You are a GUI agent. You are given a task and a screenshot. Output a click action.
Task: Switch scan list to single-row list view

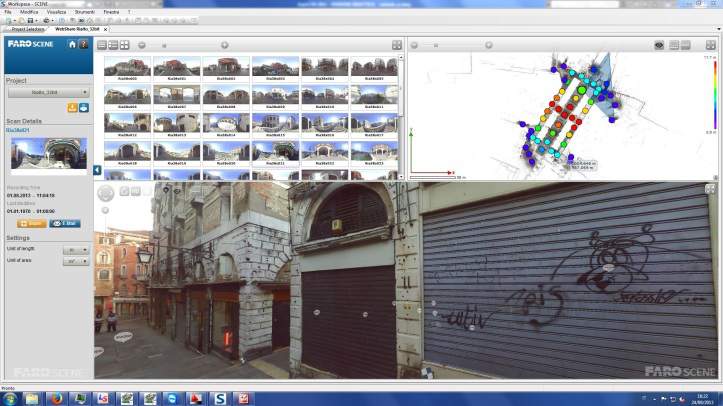[x=102, y=45]
